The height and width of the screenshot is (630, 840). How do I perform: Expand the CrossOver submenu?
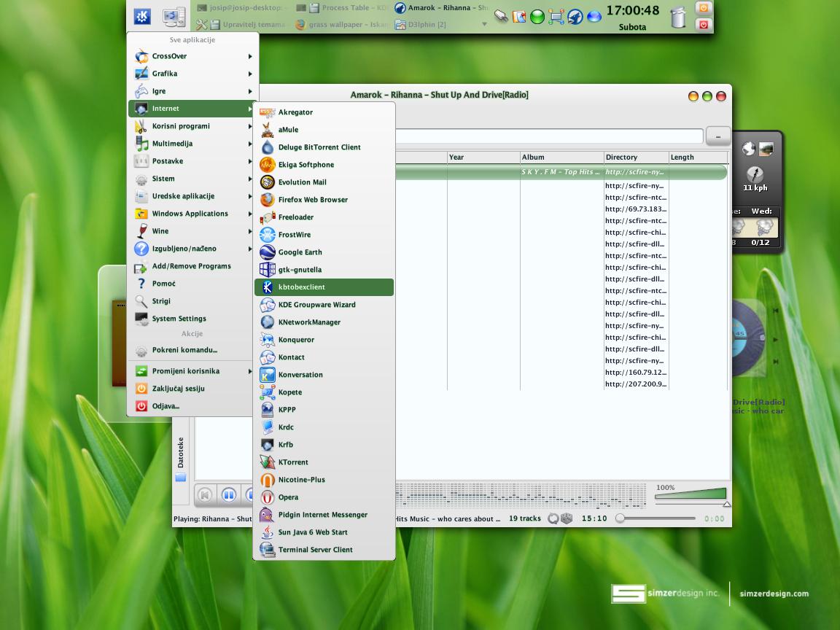coord(192,56)
